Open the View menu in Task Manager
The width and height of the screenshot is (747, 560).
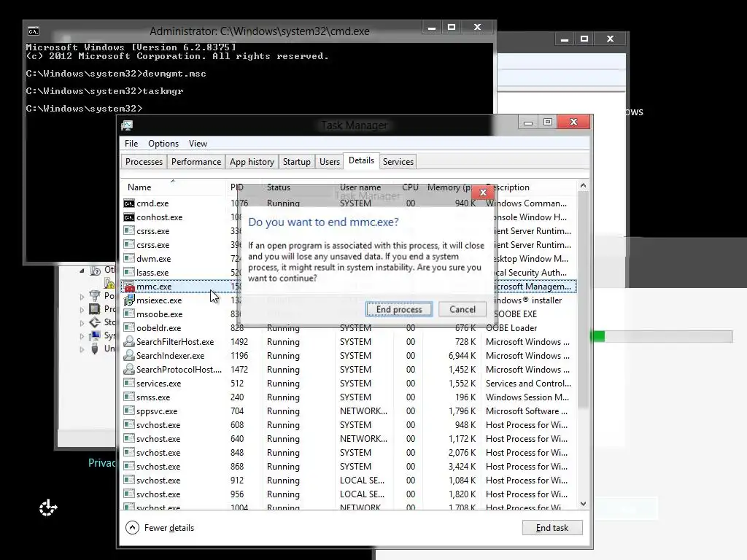(x=198, y=144)
